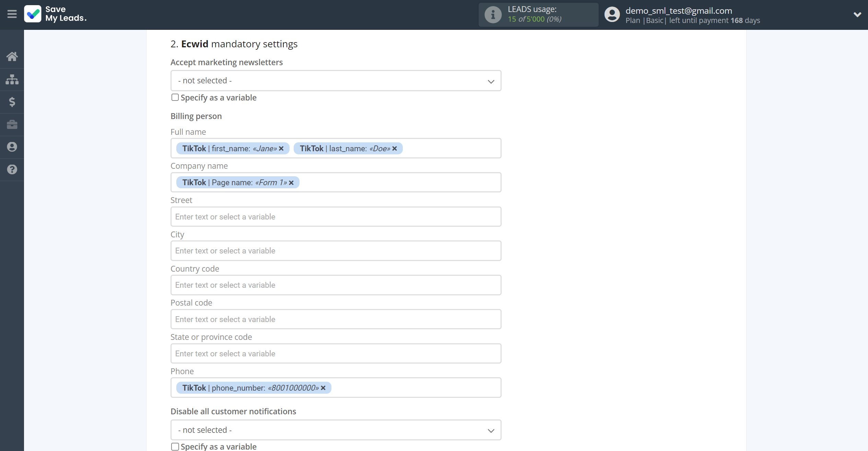868x451 pixels.
Task: Open the help question mark icon
Action: [12, 169]
